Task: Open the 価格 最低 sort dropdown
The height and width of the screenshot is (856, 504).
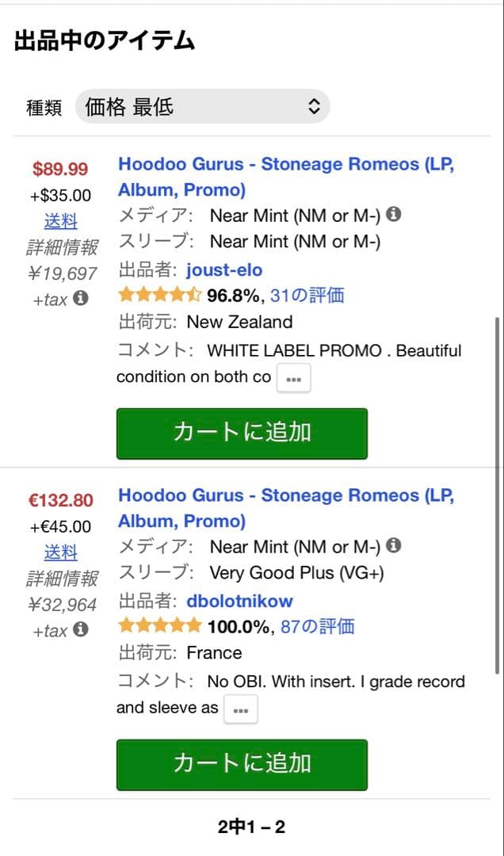Action: coord(200,105)
